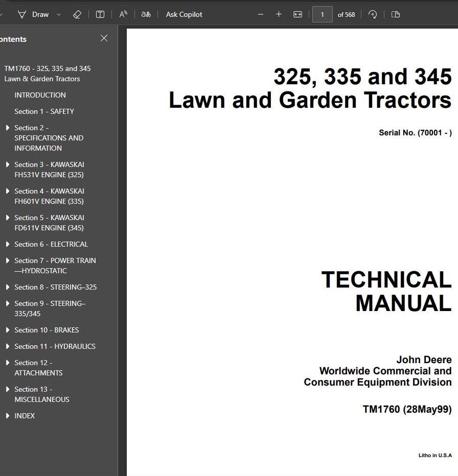Expand the INDEX tree node

coord(8,416)
